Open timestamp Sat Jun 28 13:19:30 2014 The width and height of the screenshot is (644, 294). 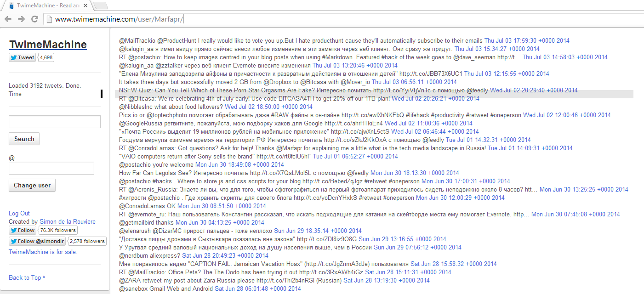[387, 280]
